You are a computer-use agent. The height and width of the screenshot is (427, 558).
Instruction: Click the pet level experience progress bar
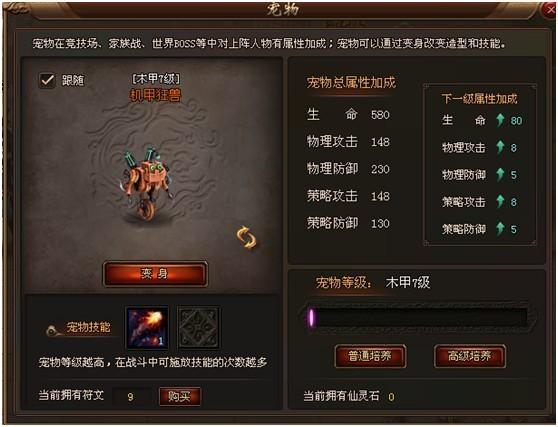tap(417, 317)
